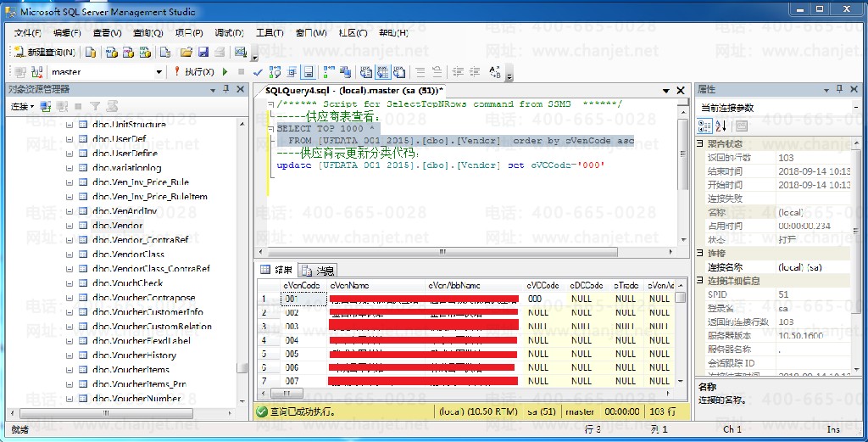This screenshot has height=442, width=868.
Task: Switch to Results to Text mode
Action: 366,71
